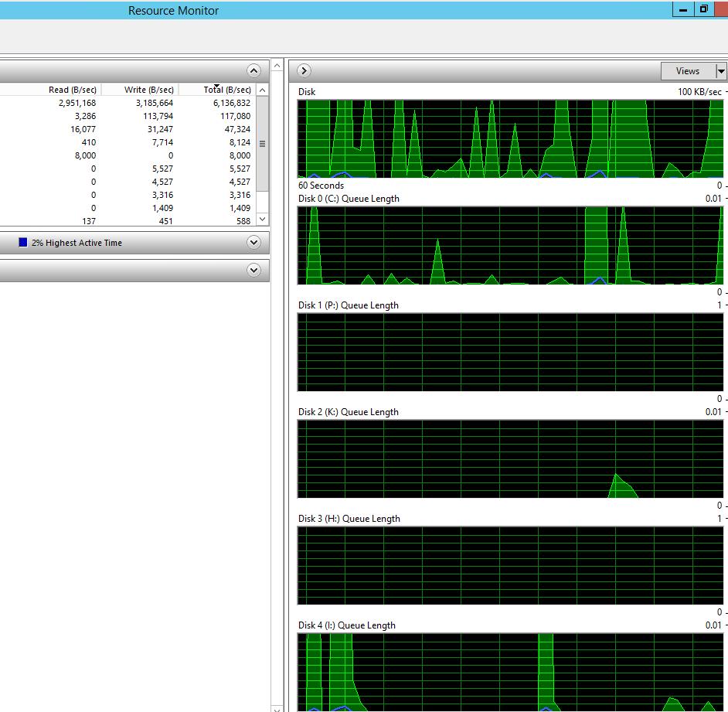Click left pane's top scroll arrow
The width and height of the screenshot is (728, 712).
(x=277, y=66)
